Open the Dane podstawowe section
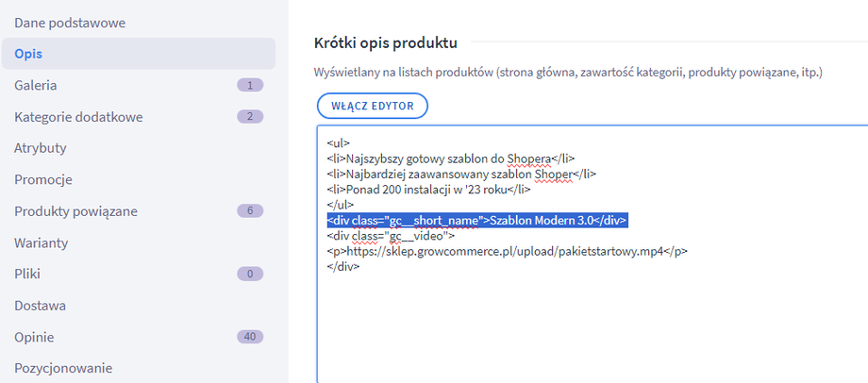868x383 pixels. pos(70,22)
